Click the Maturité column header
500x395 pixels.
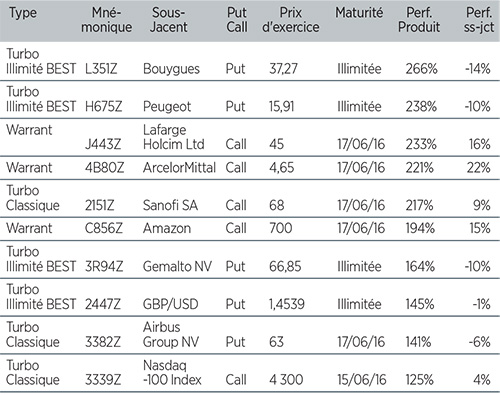359,13
